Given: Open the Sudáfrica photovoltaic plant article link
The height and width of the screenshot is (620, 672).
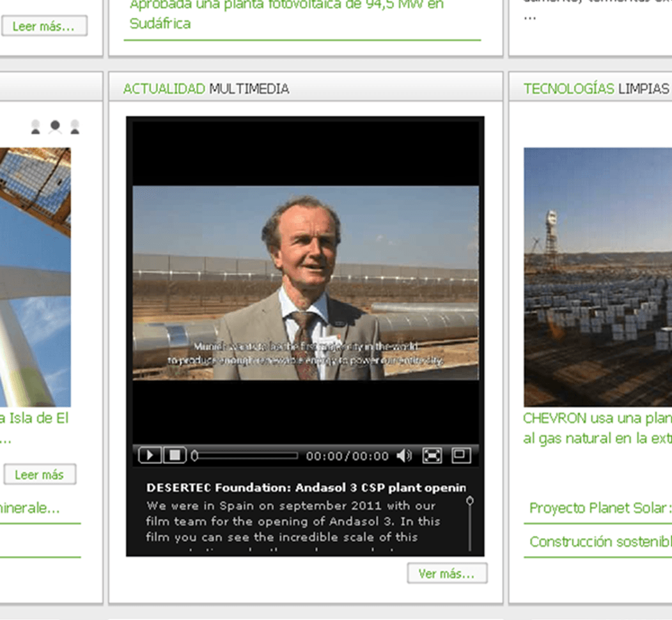Looking at the screenshot, I should point(286,14).
